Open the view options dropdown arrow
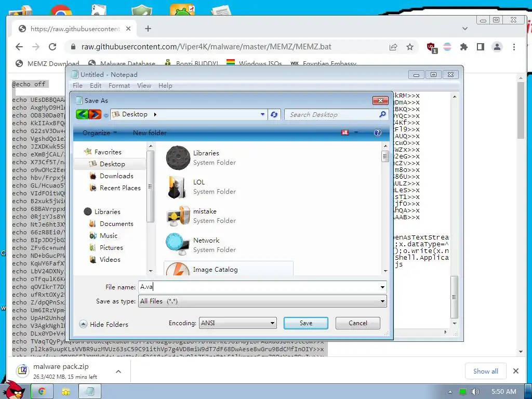 [x=356, y=132]
